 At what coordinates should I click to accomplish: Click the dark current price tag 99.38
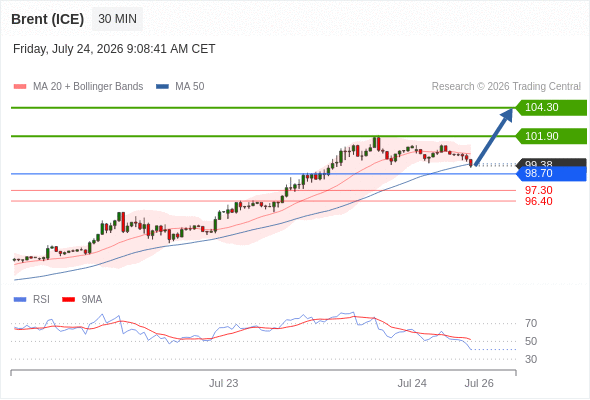pyautogui.click(x=551, y=163)
